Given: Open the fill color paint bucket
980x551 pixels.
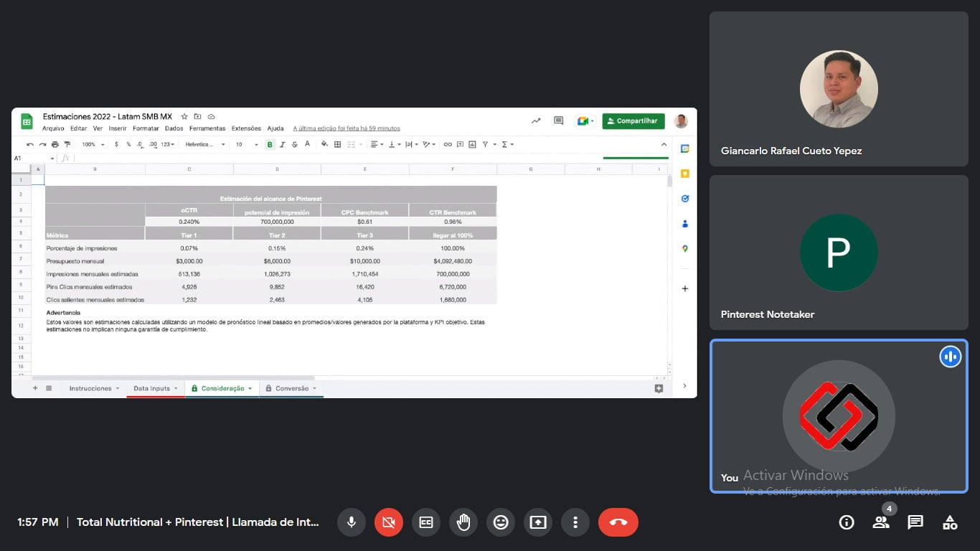Looking at the screenshot, I should pos(324,144).
